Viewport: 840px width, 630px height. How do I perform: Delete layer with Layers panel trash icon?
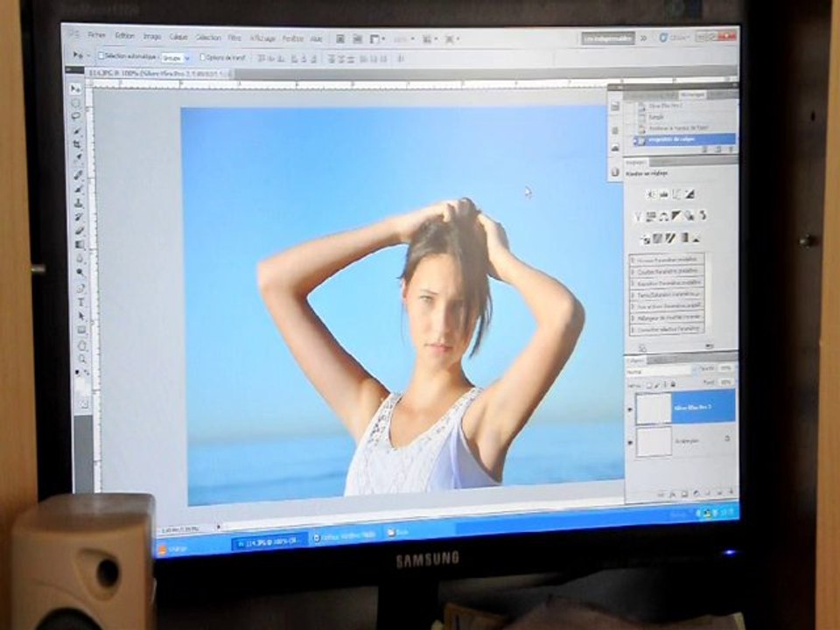pos(731,491)
